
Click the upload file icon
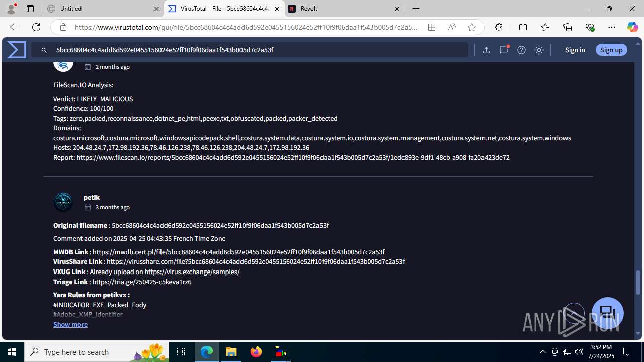486,50
